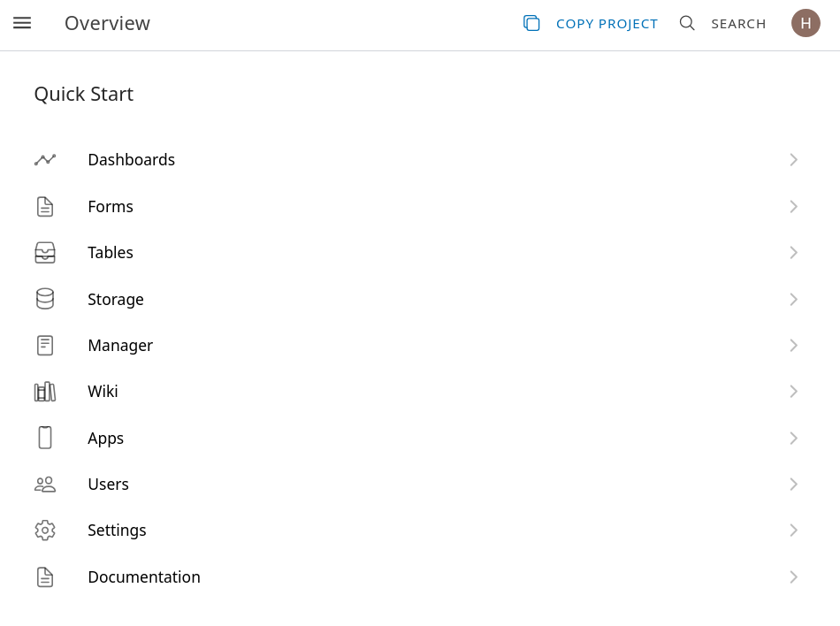Open the Documentation menu item
Image resolution: width=840 pixels, height=626 pixels.
point(144,577)
